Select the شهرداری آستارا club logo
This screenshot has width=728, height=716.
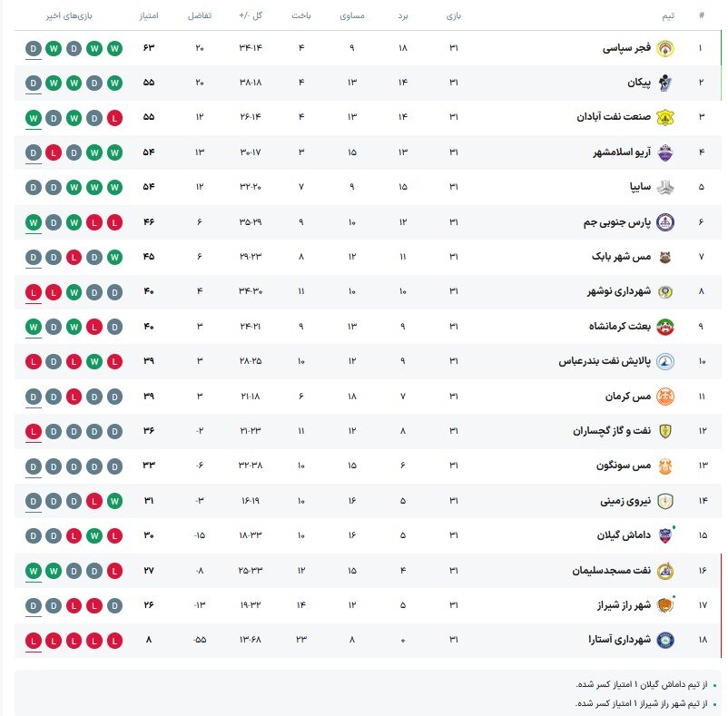coord(665,640)
